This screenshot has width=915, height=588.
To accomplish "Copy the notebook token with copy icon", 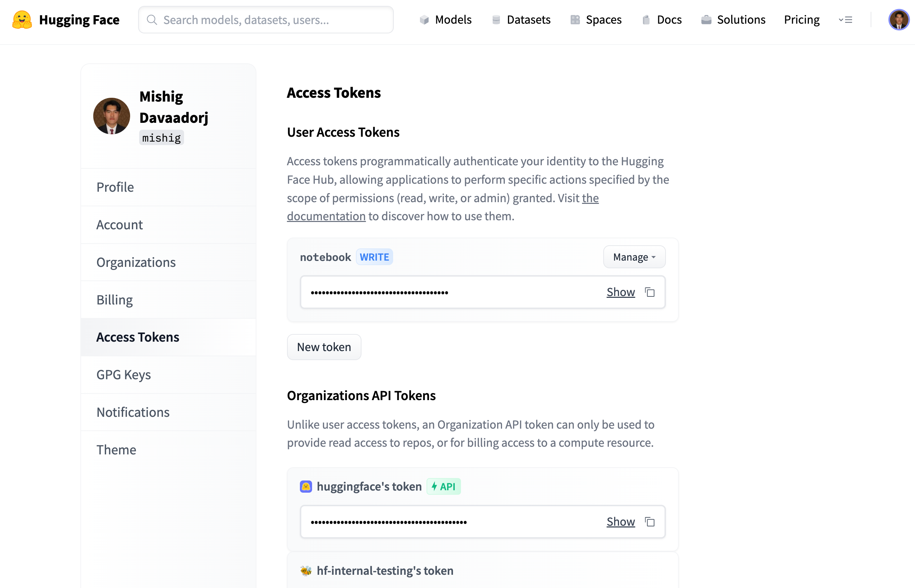I will tap(650, 292).
